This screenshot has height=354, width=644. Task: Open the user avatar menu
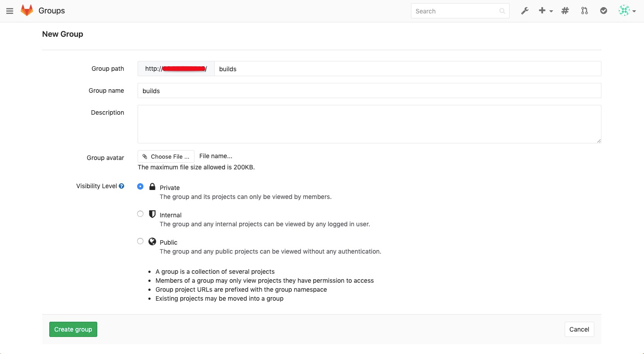[627, 11]
